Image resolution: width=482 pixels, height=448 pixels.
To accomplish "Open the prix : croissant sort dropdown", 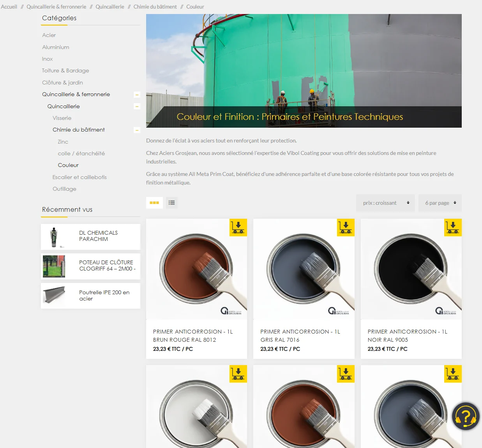I will click(385, 203).
